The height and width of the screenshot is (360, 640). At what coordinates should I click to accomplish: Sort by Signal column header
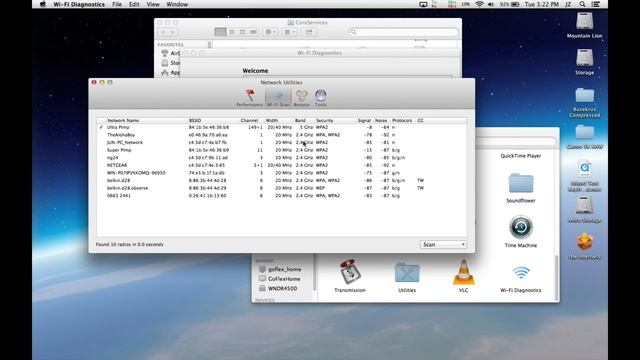point(364,120)
